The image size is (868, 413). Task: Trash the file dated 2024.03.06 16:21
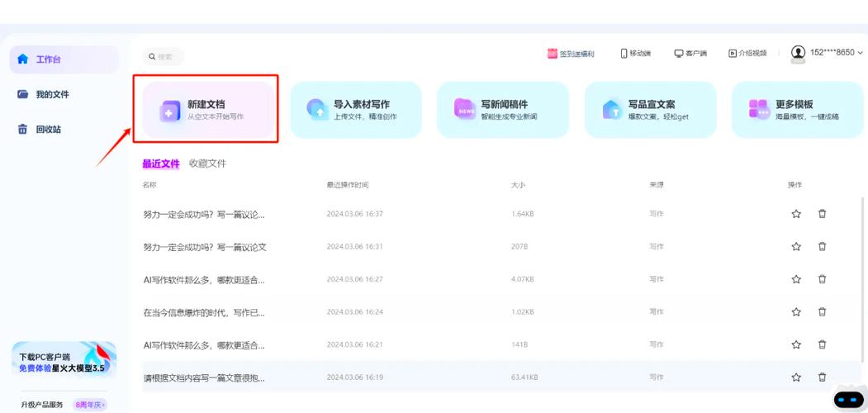pos(822,345)
